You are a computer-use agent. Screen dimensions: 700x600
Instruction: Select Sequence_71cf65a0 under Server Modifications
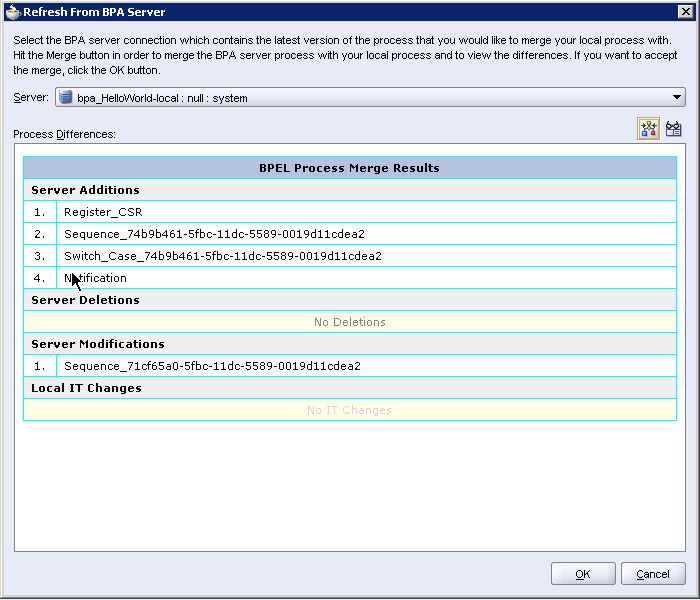coord(212,366)
